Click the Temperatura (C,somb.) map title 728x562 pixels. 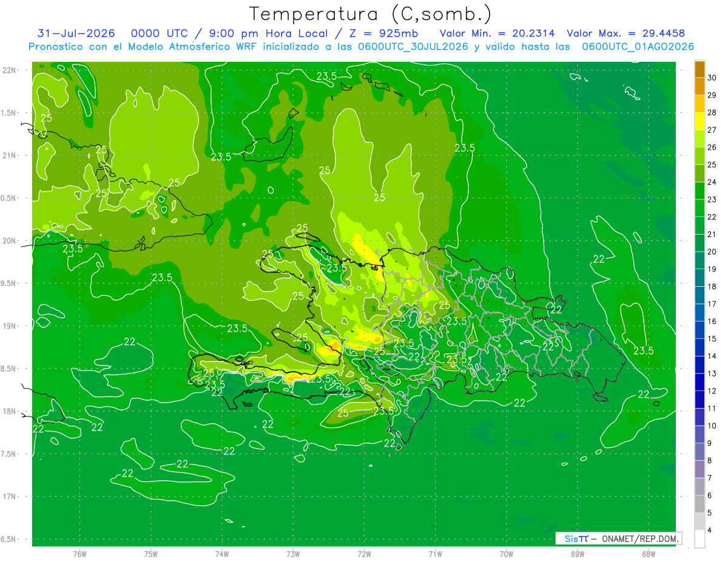pyautogui.click(x=371, y=15)
